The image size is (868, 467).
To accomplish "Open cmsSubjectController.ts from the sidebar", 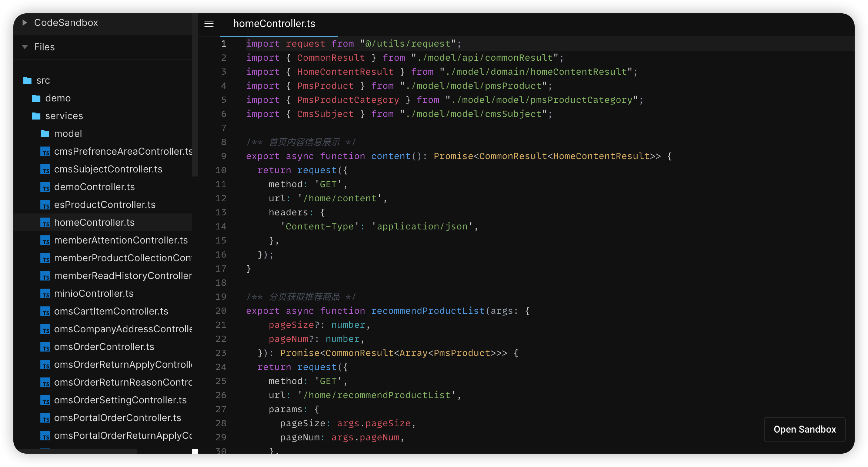I will tap(108, 169).
